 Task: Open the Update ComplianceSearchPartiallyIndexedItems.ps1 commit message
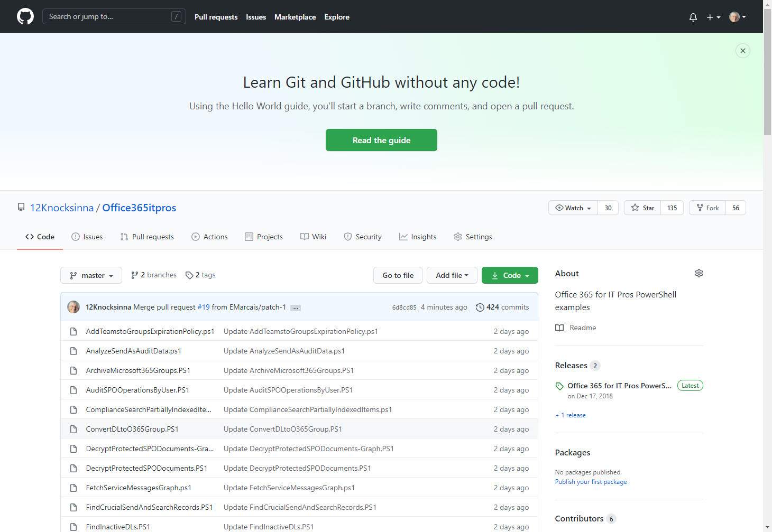(308, 409)
